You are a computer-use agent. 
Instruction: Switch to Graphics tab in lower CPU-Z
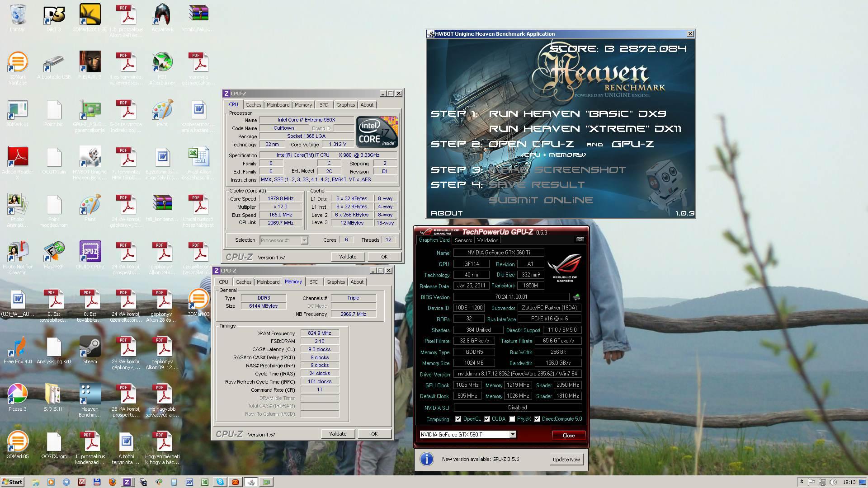tap(336, 282)
